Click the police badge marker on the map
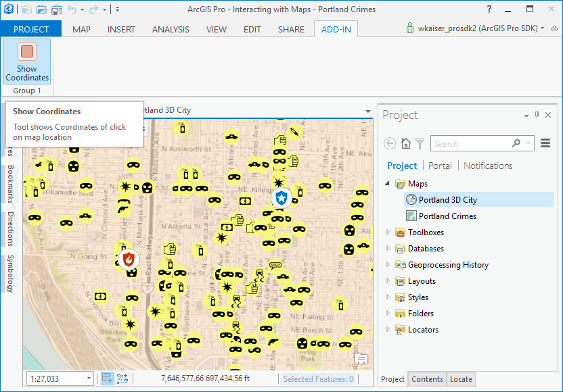This screenshot has width=563, height=392. 281,198
